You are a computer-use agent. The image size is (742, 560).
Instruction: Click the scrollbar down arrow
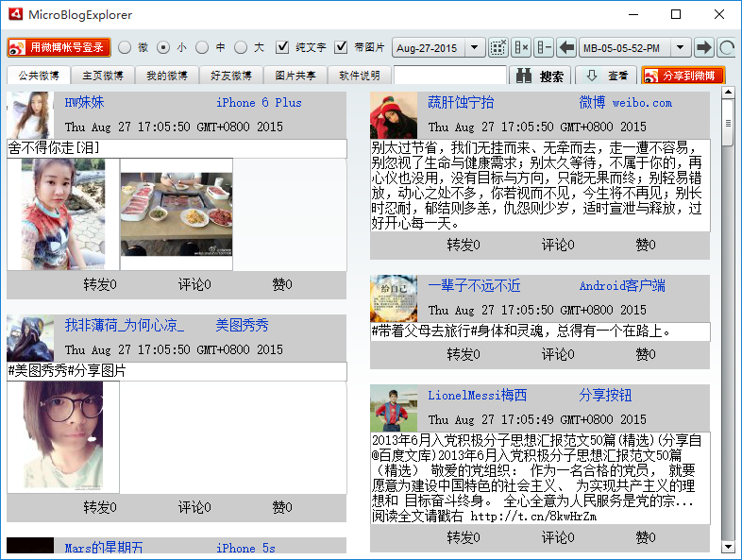click(x=728, y=547)
